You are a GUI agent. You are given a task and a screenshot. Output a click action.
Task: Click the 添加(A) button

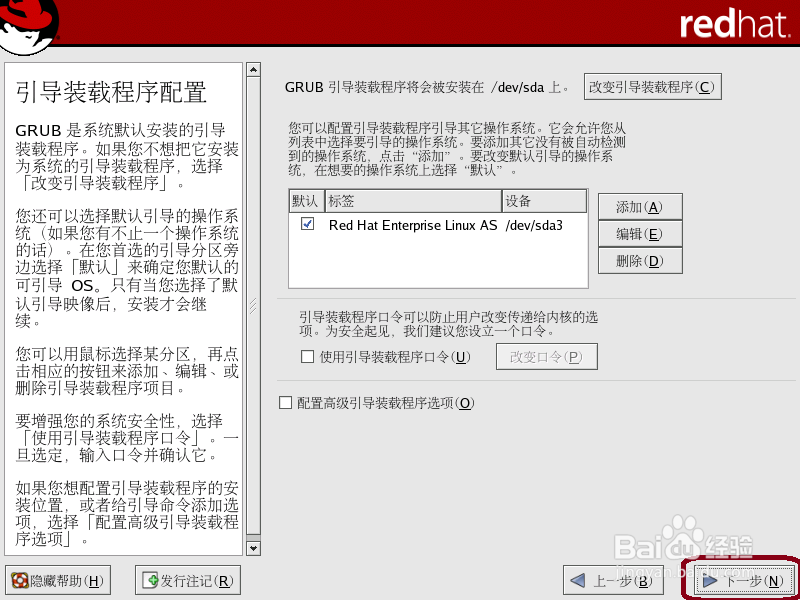(640, 207)
